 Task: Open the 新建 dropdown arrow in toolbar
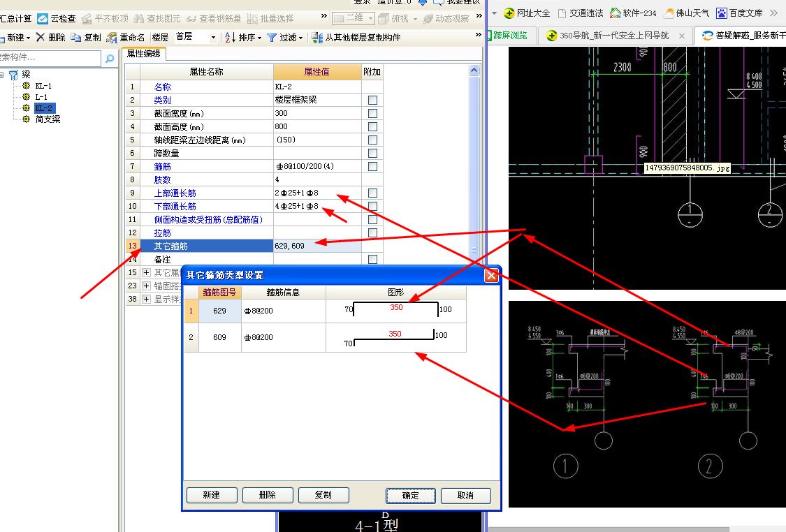[28, 38]
